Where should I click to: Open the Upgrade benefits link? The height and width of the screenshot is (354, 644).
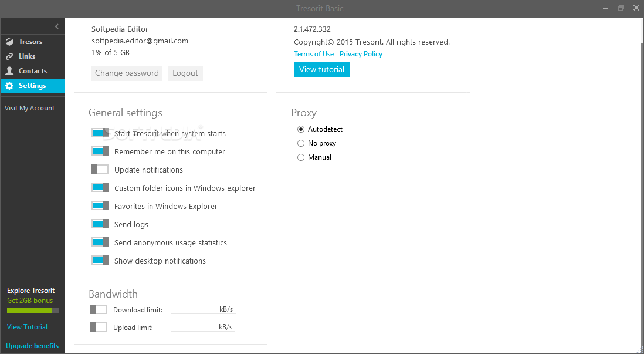32,346
